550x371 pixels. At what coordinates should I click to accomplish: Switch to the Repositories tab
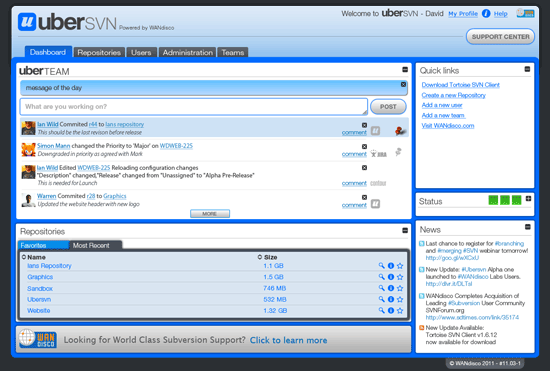99,52
